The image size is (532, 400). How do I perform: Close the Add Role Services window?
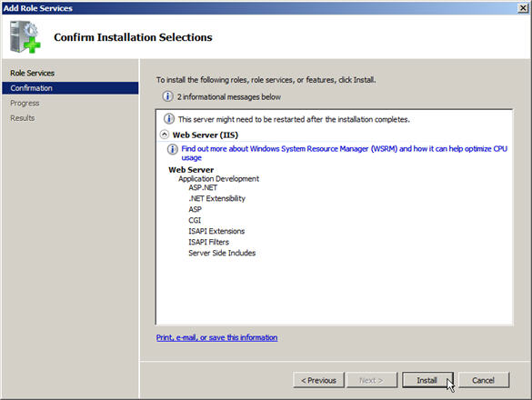(x=523, y=8)
